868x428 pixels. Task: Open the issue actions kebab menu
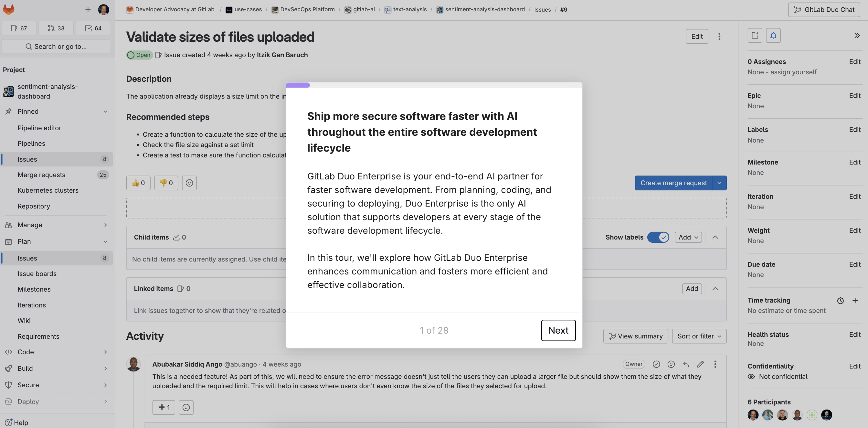pyautogui.click(x=719, y=37)
